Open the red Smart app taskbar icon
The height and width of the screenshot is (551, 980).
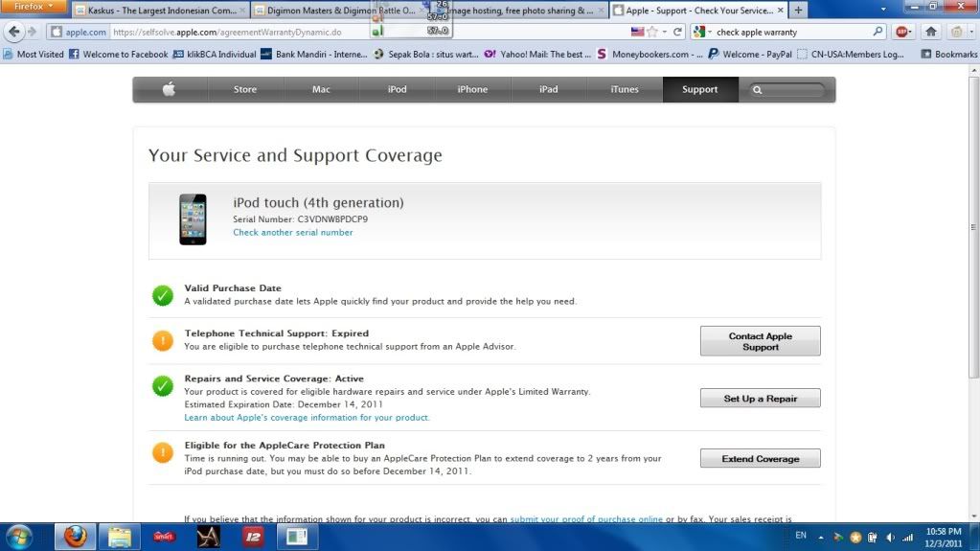tap(164, 537)
